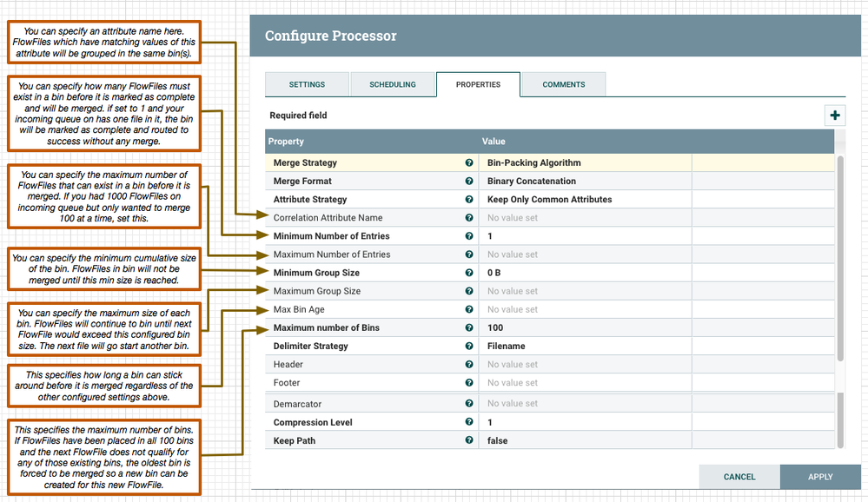The width and height of the screenshot is (868, 502).
Task: Click the Cancel button
Action: 739,477
